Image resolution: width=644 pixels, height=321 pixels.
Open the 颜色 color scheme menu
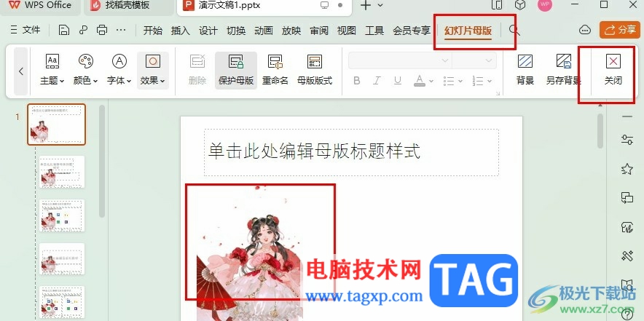pos(86,70)
